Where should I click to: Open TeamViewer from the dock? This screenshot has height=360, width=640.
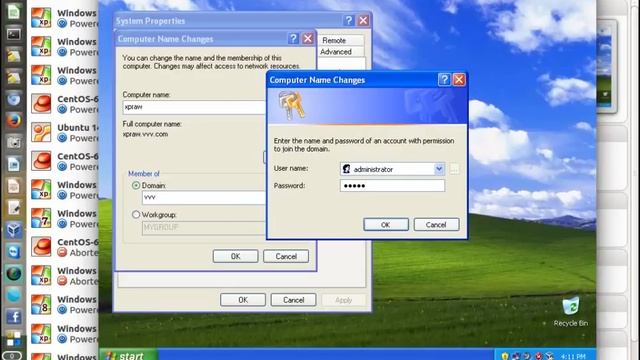13,251
